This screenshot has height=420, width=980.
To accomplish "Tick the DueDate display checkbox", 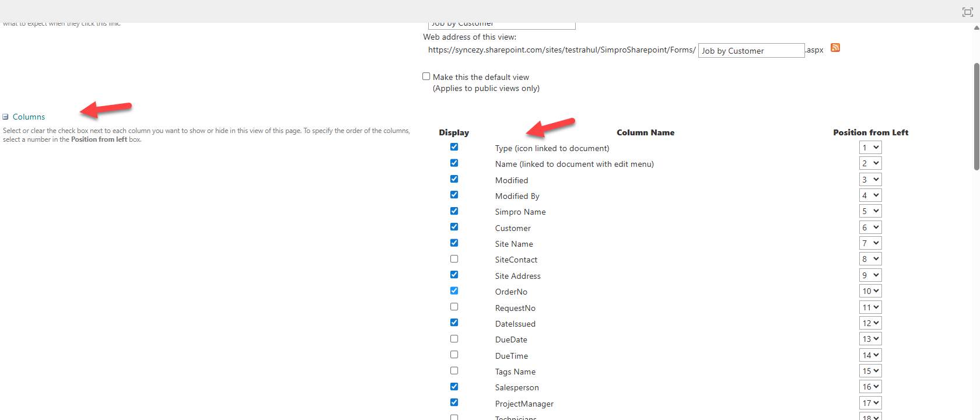I will point(454,339).
